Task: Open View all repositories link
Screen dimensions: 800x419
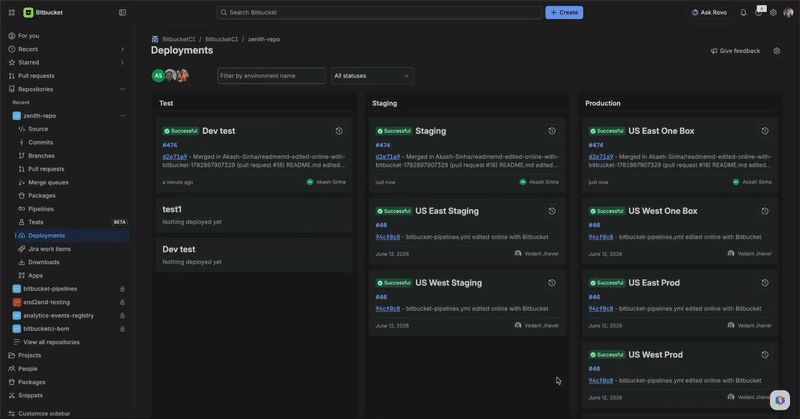Action: (51, 342)
